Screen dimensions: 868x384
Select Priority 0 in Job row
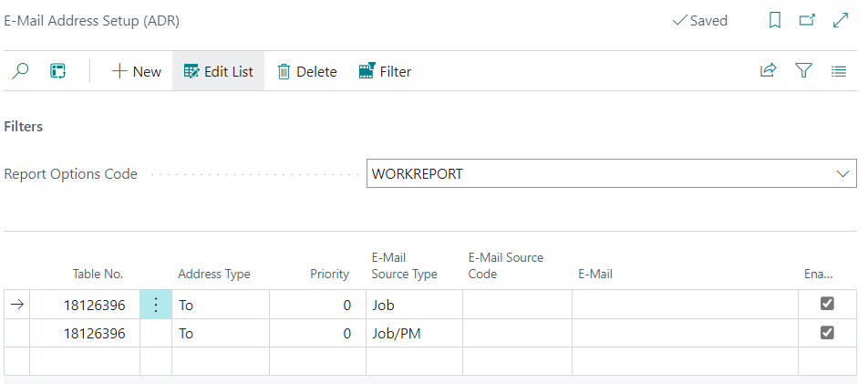pos(317,305)
